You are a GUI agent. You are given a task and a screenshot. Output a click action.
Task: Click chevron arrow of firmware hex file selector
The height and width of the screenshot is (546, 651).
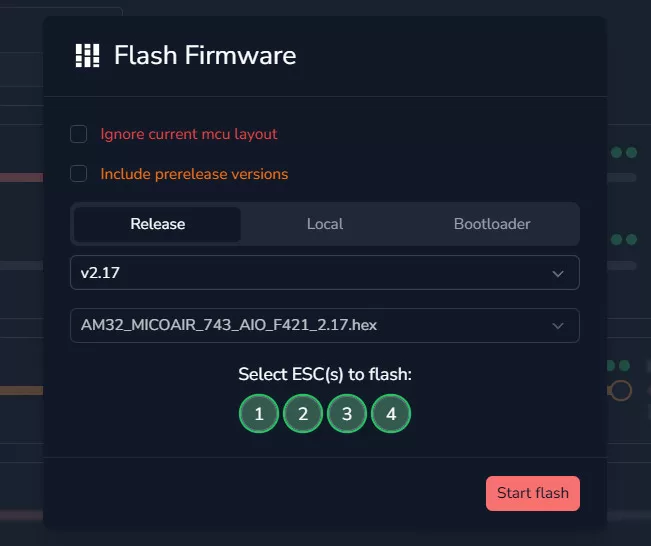point(558,325)
